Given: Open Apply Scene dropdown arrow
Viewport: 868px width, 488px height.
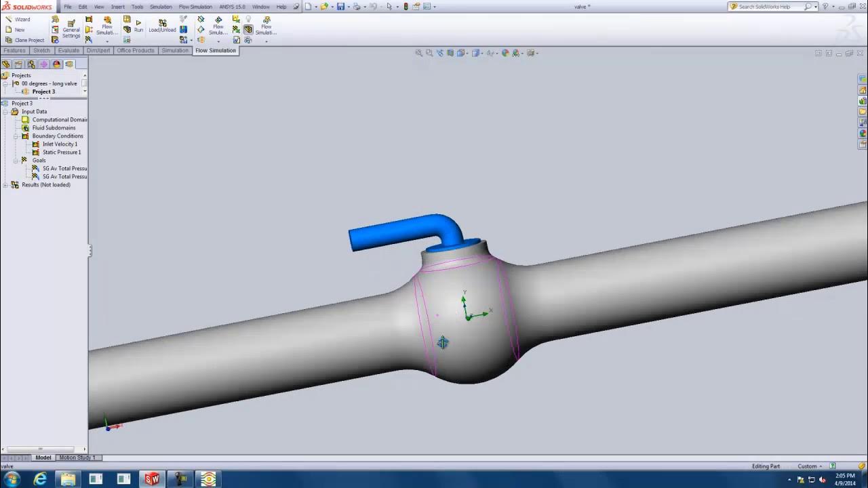Looking at the screenshot, I should click(522, 53).
